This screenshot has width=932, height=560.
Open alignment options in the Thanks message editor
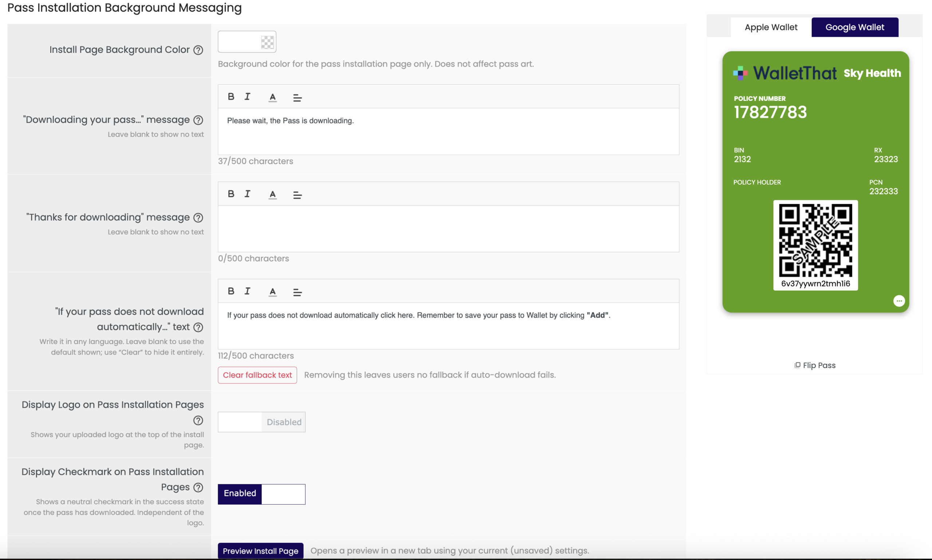pos(297,195)
